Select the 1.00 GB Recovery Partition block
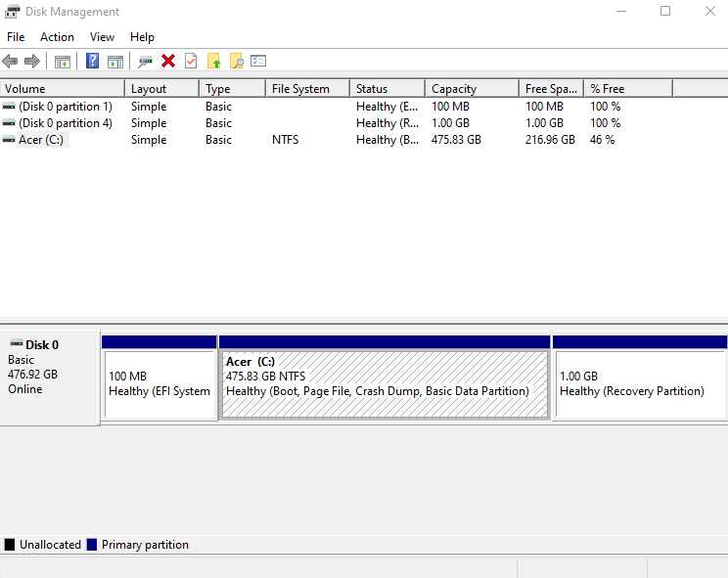 click(640, 384)
